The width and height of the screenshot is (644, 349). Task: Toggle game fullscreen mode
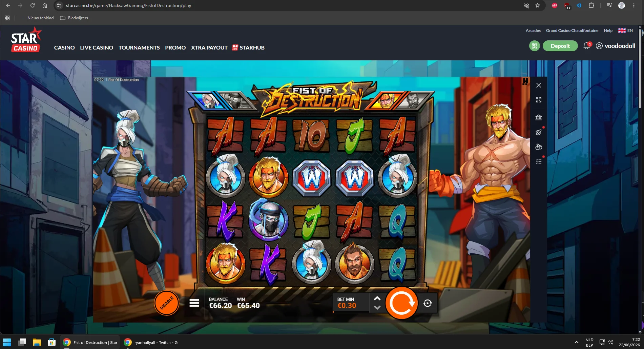539,100
